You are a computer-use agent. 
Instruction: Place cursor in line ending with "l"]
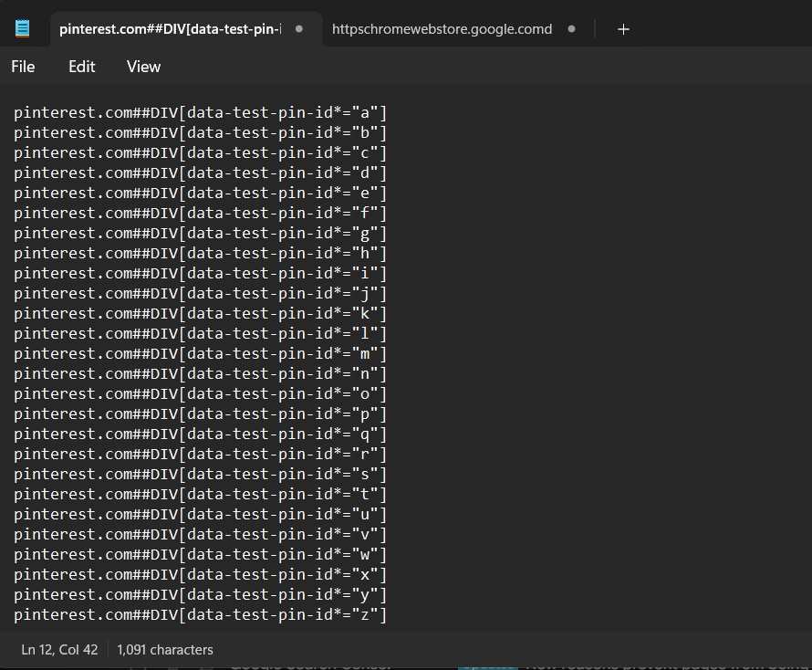tap(200, 334)
